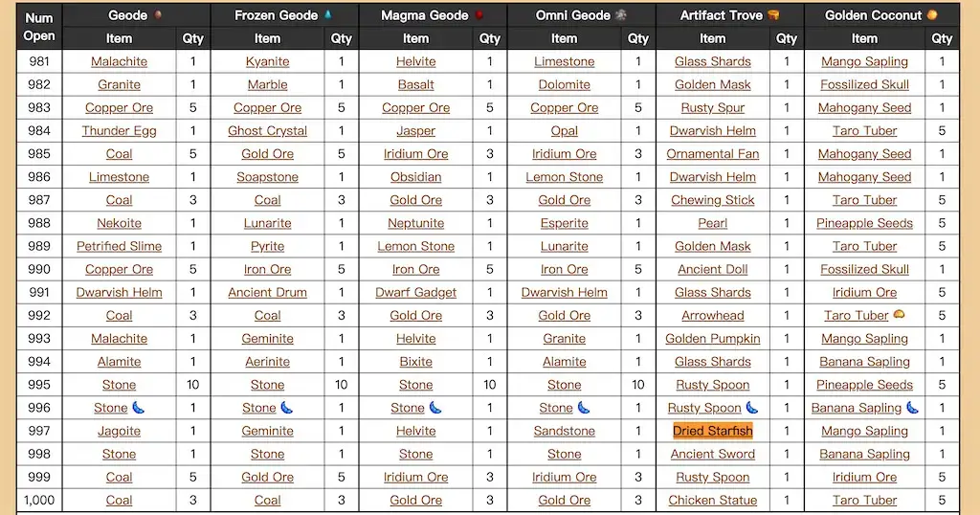980x515 pixels.
Task: Click the Golden Coconut icon in header
Action: (x=932, y=15)
